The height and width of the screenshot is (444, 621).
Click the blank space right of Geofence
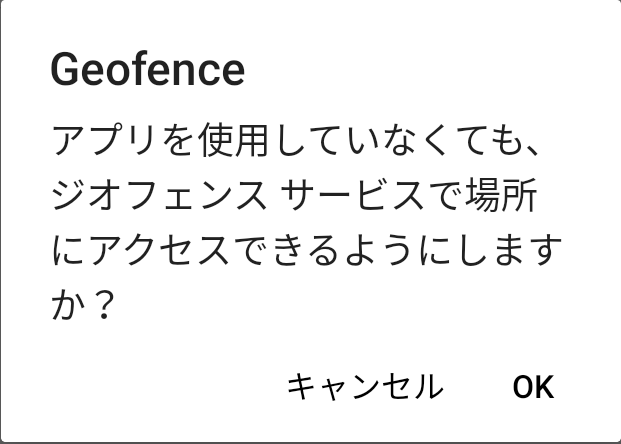(x=420, y=70)
